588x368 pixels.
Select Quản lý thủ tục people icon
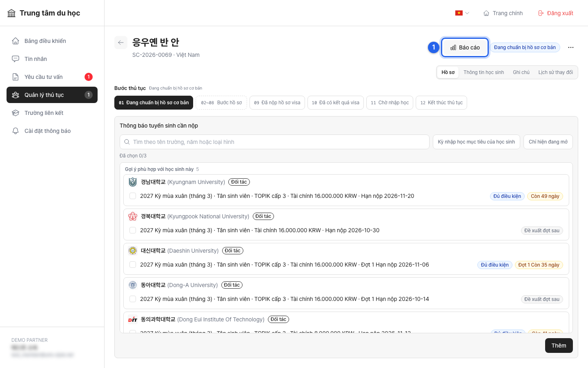pyautogui.click(x=16, y=95)
